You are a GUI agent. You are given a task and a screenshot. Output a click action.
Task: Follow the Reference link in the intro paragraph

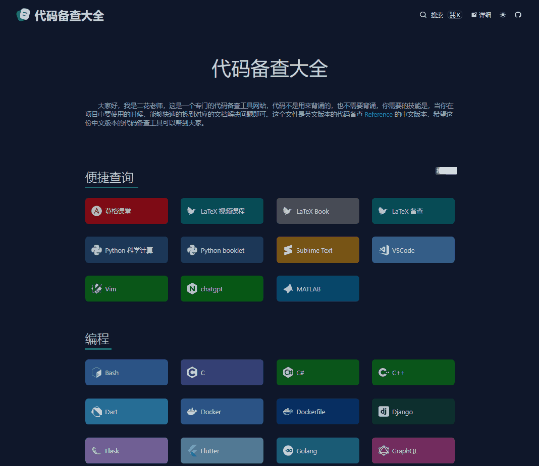coord(378,114)
